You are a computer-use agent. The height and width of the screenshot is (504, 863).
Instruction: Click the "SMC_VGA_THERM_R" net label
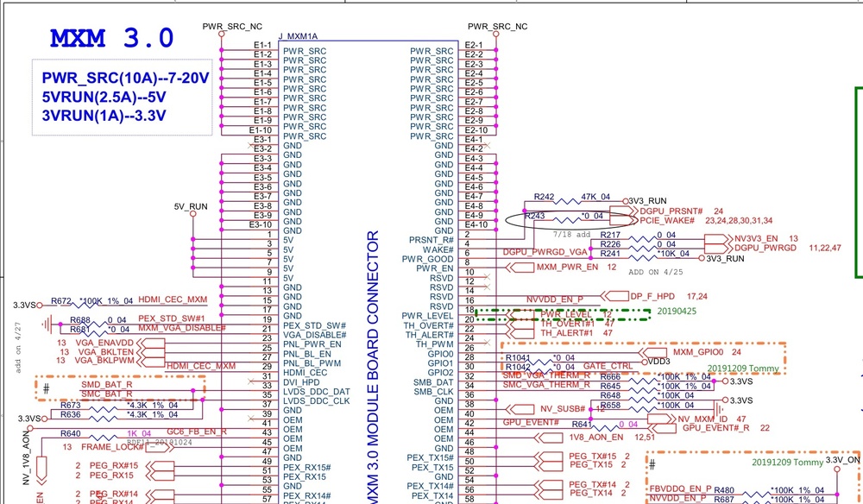[x=546, y=385]
